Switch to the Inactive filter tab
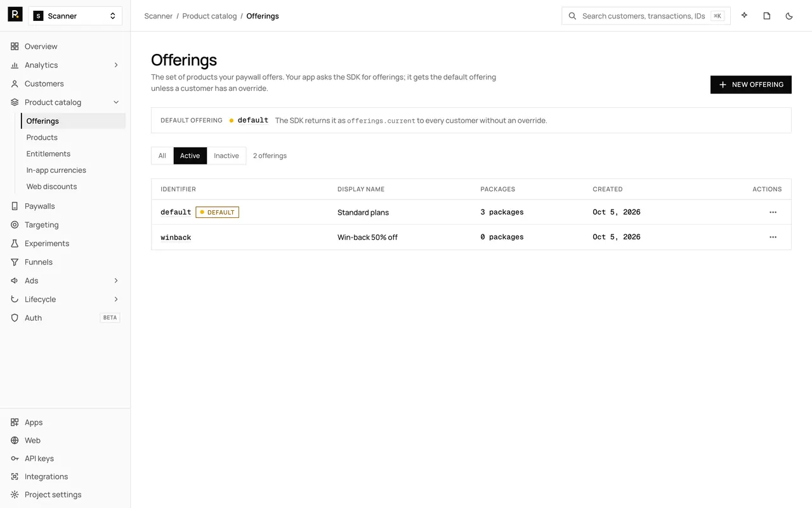 (226, 156)
